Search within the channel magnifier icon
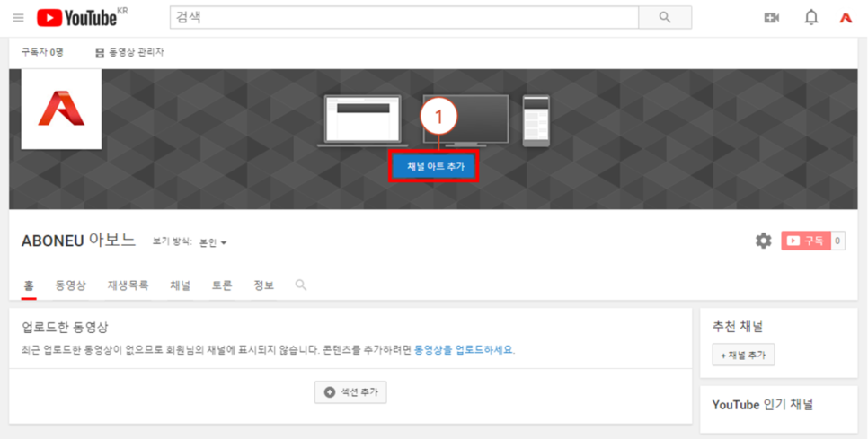This screenshot has width=868, height=439. [x=301, y=285]
